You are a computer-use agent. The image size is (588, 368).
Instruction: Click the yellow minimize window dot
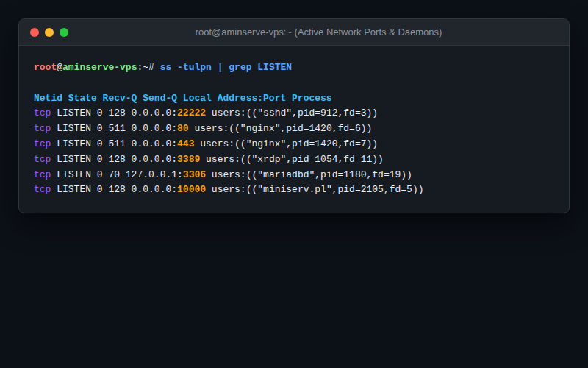pyautogui.click(x=49, y=32)
